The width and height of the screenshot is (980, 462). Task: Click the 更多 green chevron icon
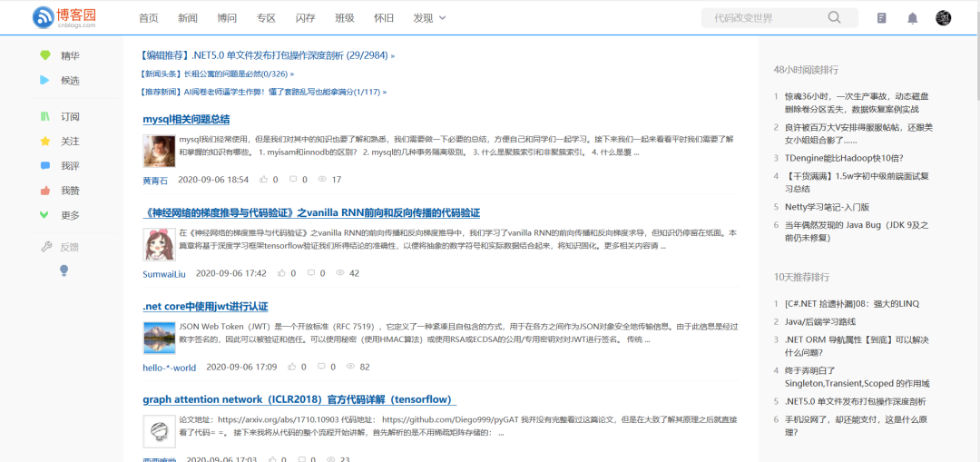click(x=44, y=215)
